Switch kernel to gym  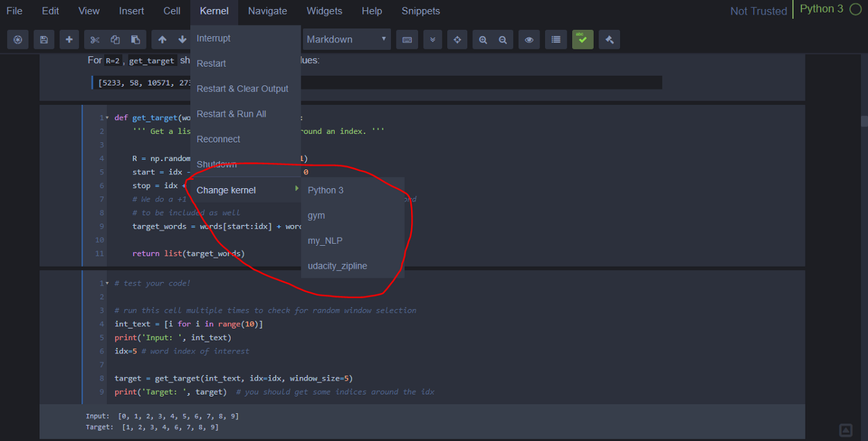coord(353,215)
